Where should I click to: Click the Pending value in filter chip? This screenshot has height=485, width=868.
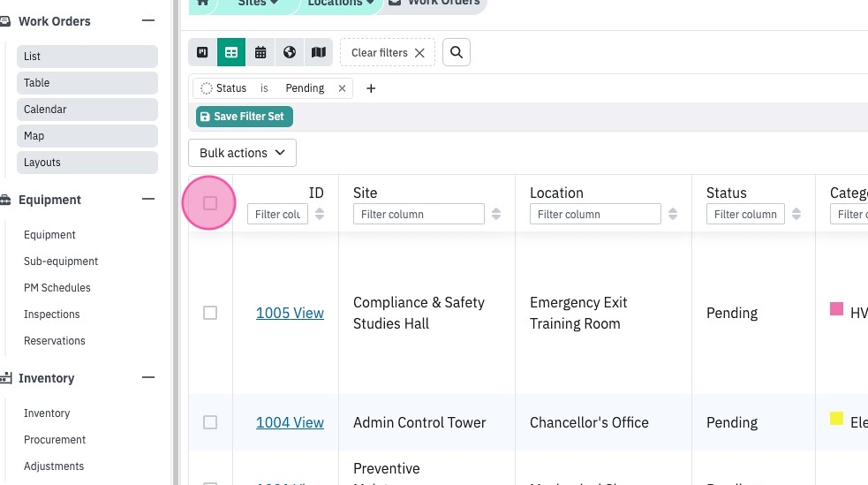click(x=305, y=88)
